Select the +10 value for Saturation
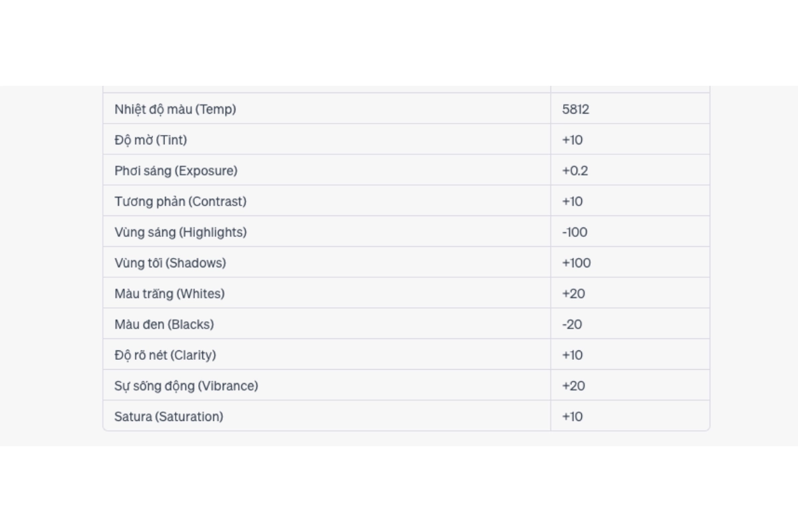 coord(572,416)
